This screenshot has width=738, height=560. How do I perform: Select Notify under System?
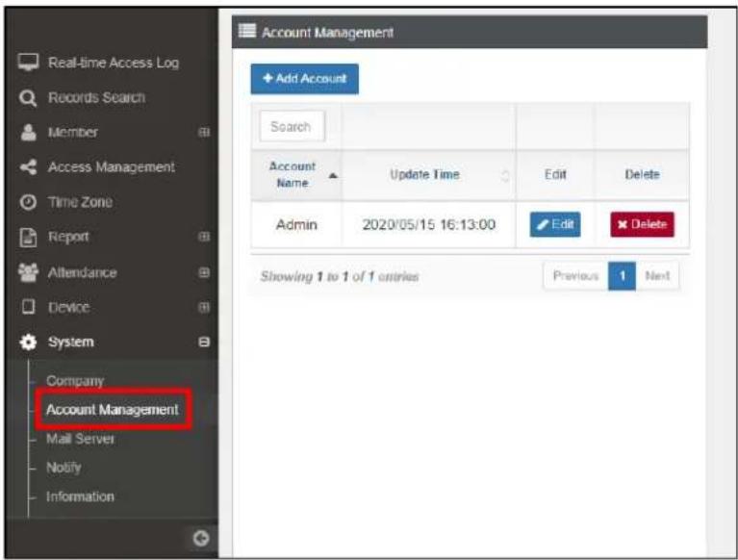(64, 468)
